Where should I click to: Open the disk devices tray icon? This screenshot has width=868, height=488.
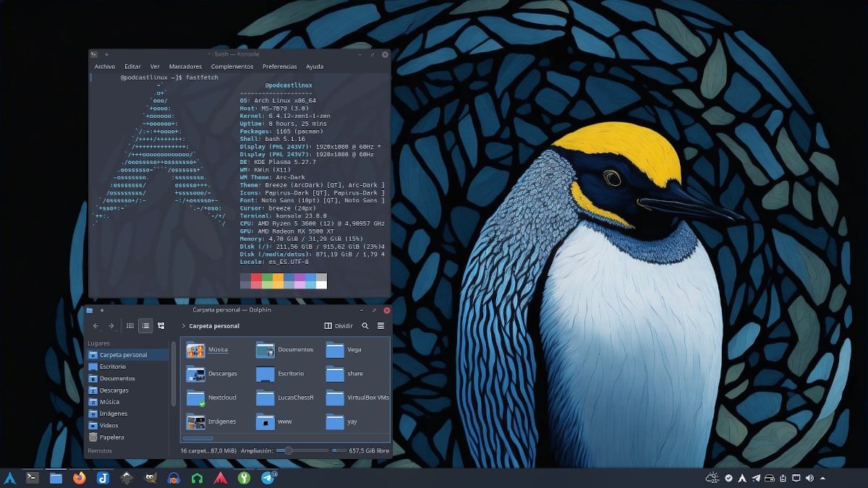(x=770, y=478)
